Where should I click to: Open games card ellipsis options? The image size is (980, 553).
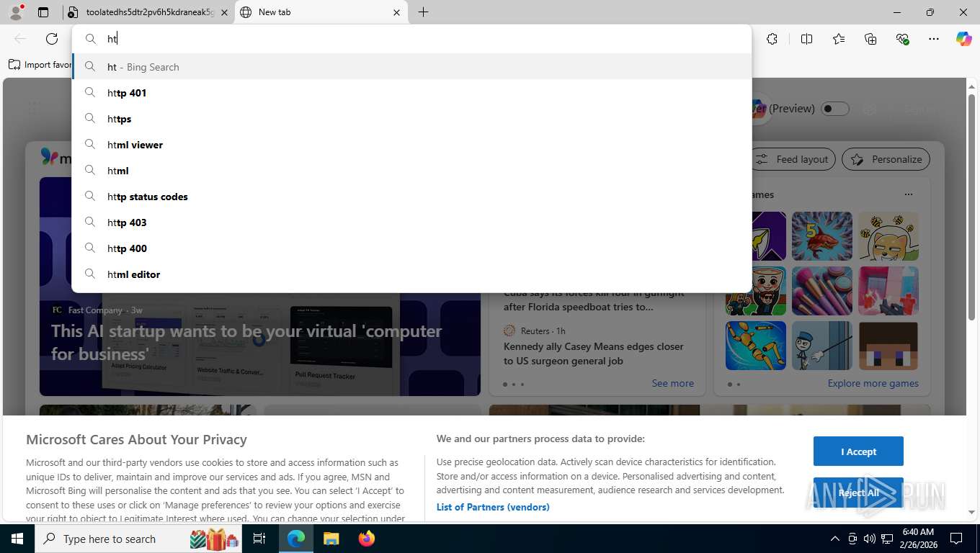pyautogui.click(x=909, y=194)
